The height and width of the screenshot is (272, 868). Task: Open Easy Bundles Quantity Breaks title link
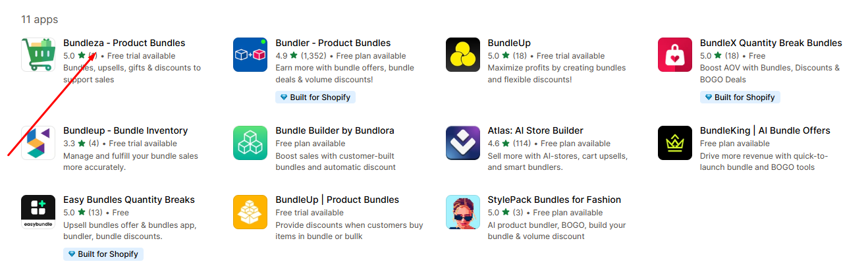tap(129, 200)
